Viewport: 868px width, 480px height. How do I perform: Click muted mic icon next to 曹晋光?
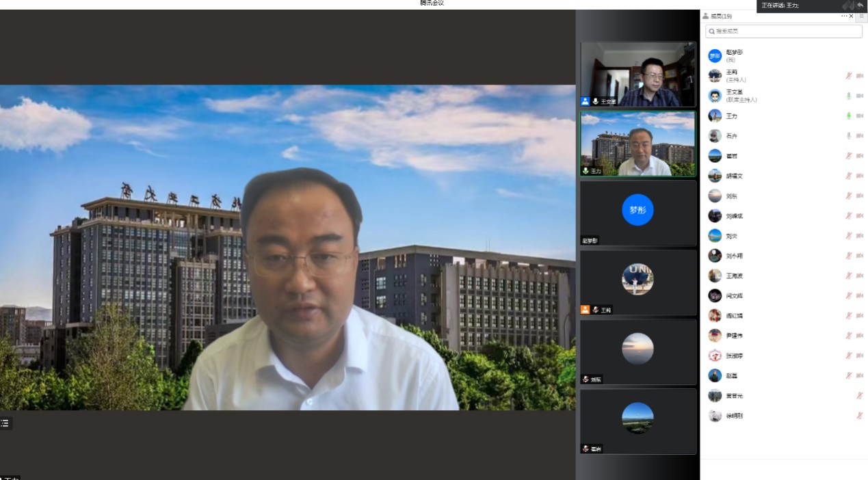click(x=860, y=396)
